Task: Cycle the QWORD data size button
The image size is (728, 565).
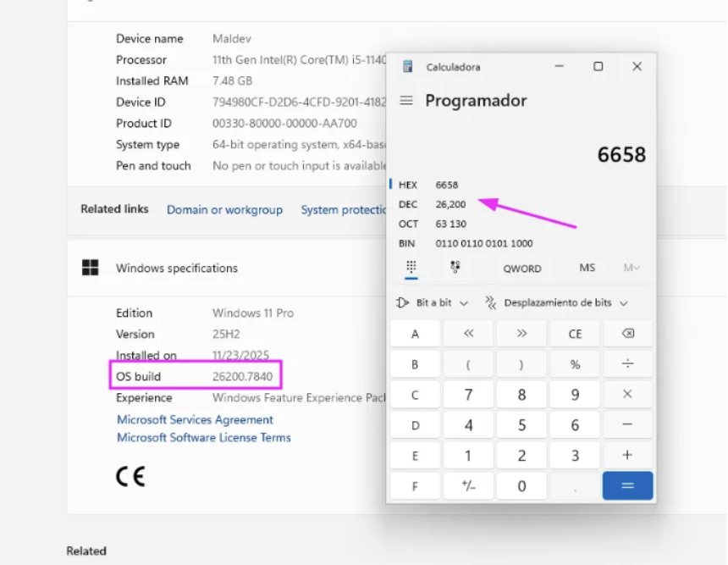Action: 522,268
